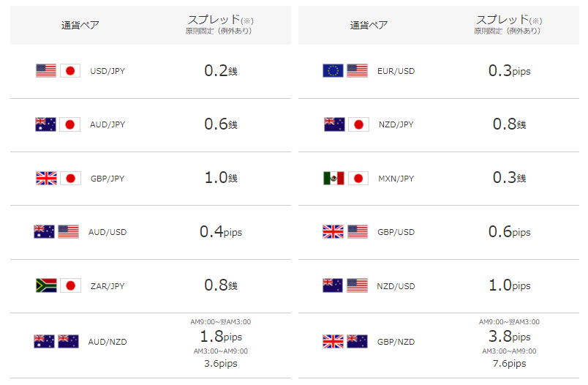This screenshot has height=385, width=588.
Task: Click the UK flag in GBP/JPY row
Action: pos(46,179)
